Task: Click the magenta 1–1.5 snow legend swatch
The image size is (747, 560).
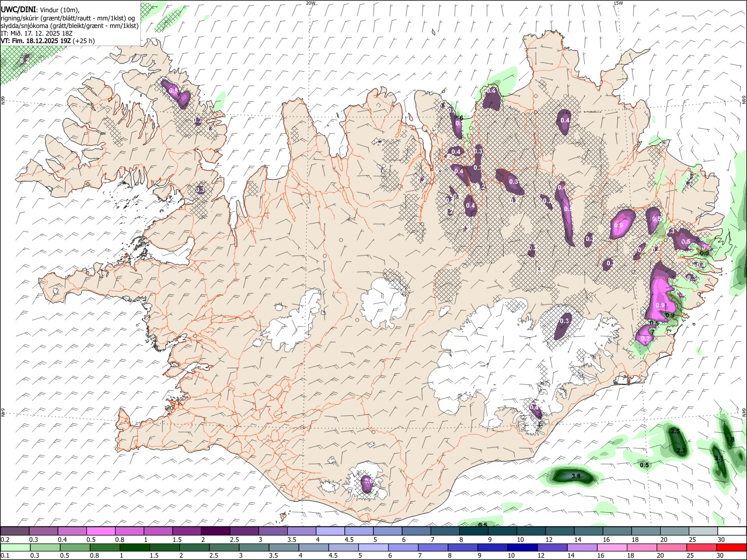Action: (158, 531)
